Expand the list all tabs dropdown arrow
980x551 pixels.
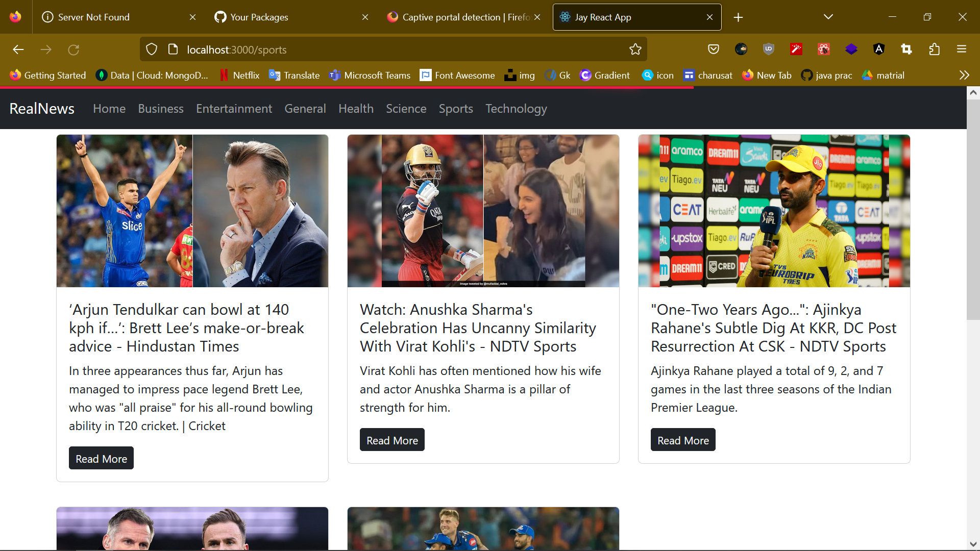click(x=828, y=17)
